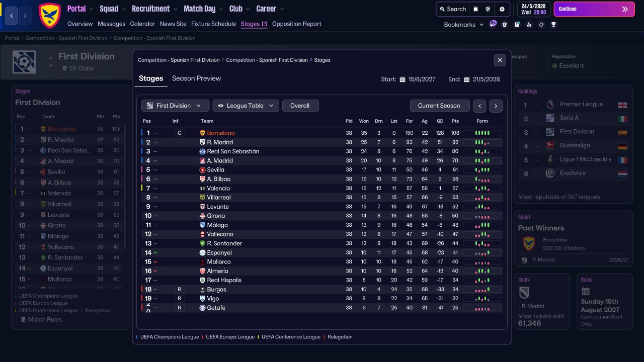Click Barcelona's crest in the league table

(x=203, y=133)
